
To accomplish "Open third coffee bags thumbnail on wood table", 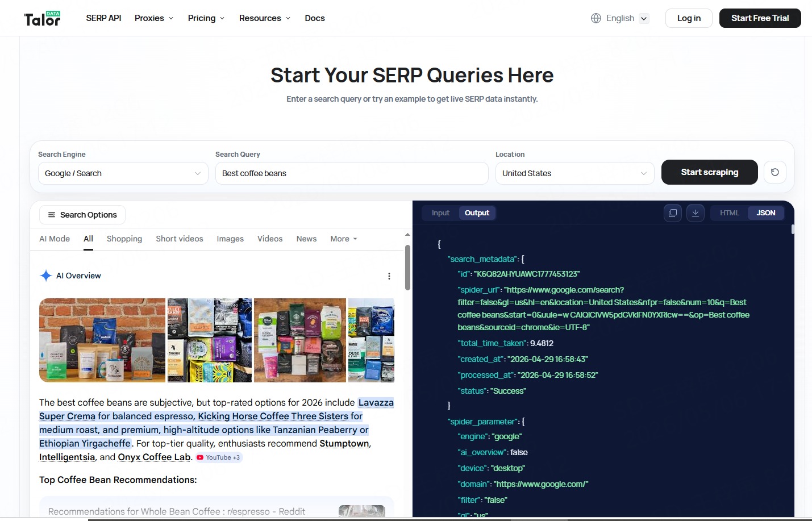I will 300,340.
